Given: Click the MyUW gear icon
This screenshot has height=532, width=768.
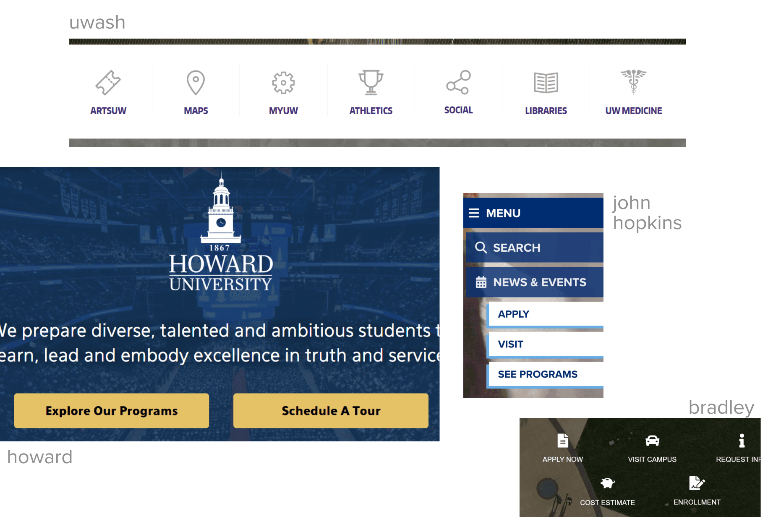Looking at the screenshot, I should pos(283,83).
